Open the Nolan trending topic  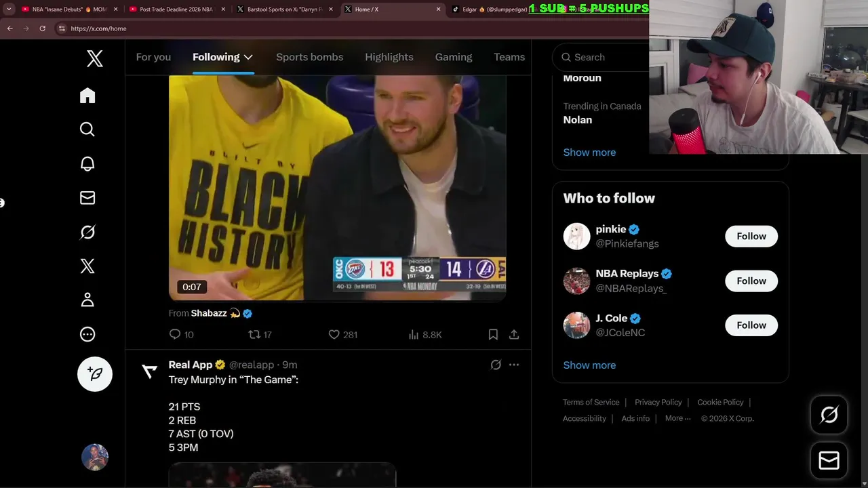click(x=577, y=120)
